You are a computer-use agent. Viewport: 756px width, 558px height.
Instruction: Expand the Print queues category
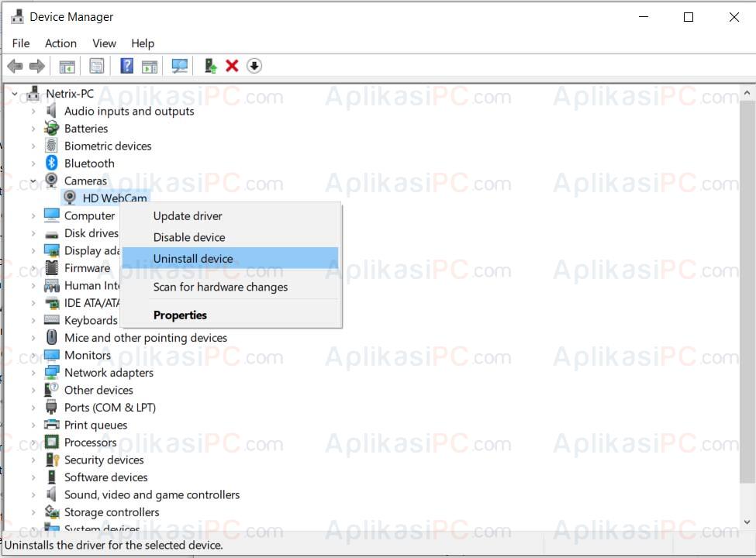coord(33,425)
